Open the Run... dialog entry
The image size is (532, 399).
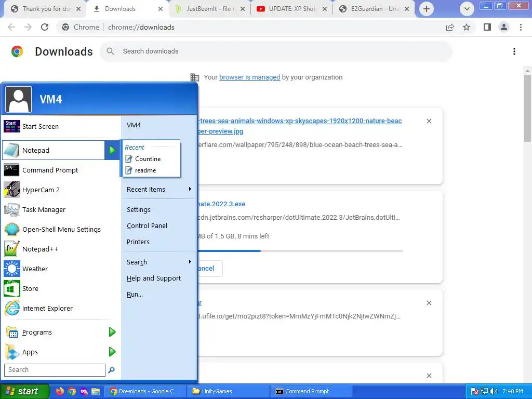(x=159, y=295)
